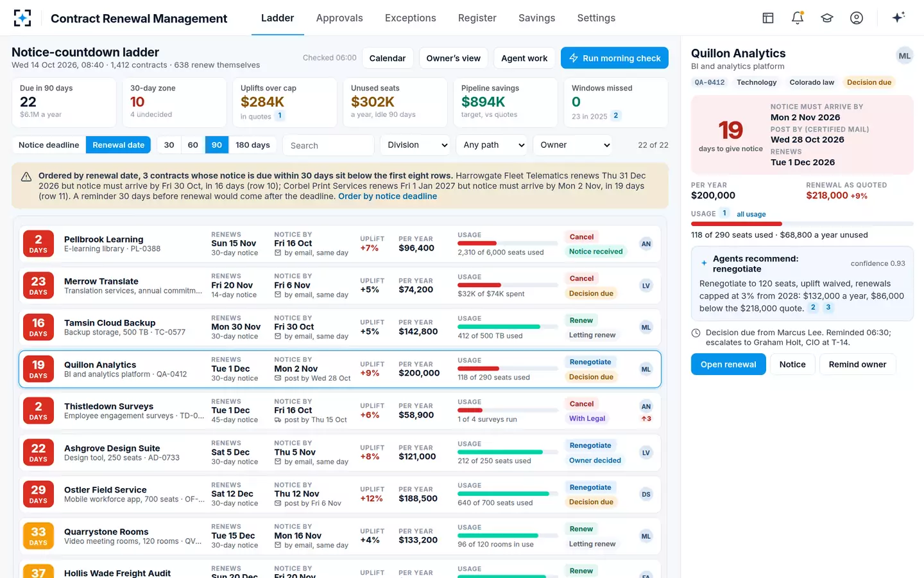
Task: Click the Remind owner button
Action: tap(857, 364)
